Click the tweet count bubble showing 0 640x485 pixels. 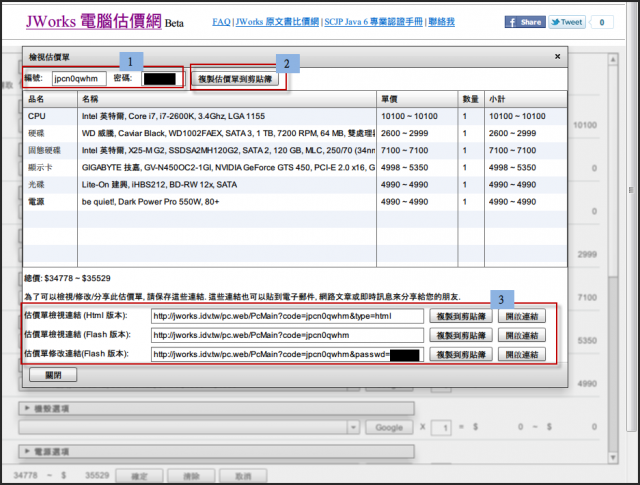pos(602,22)
